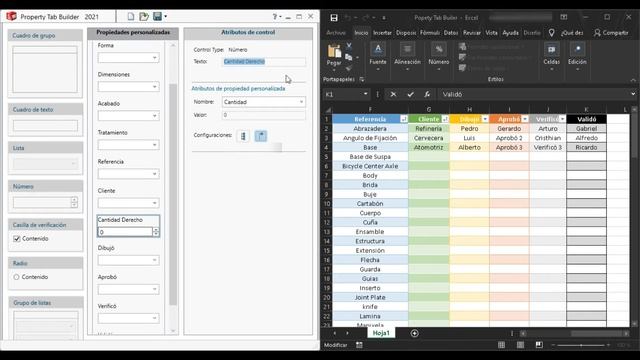Switch to Page Layout view icon

[520, 345]
